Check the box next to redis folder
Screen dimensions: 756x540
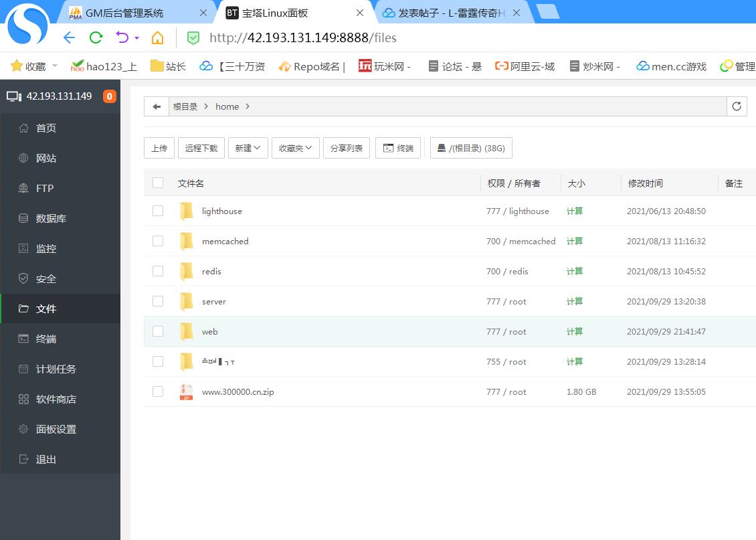tap(158, 271)
